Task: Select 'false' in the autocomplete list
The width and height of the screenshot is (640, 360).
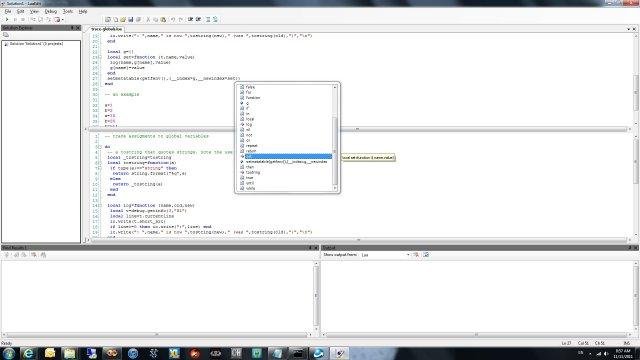Action: [x=250, y=87]
